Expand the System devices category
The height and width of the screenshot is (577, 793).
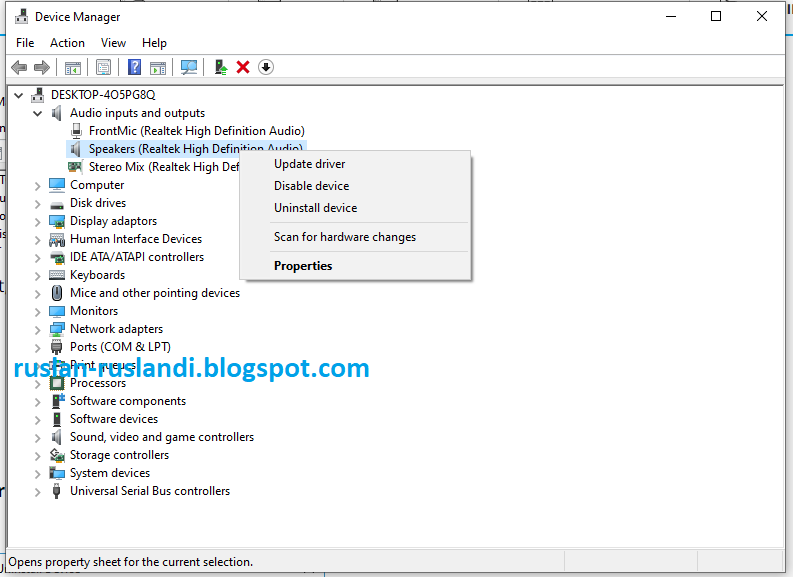click(x=37, y=474)
